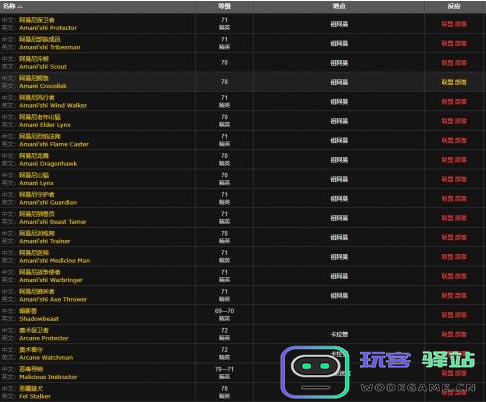Open the Arcane Protector entry

[x=44, y=338]
